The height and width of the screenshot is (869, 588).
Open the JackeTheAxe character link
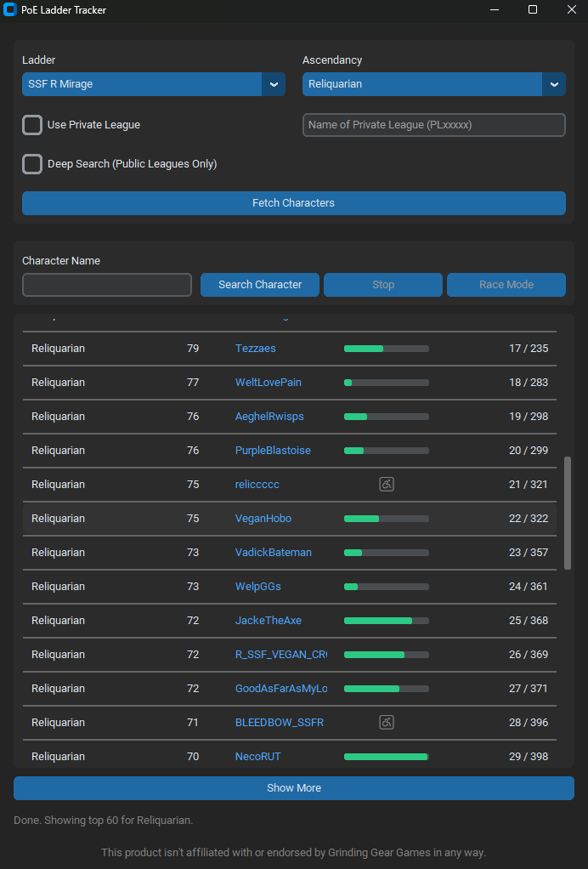(268, 620)
